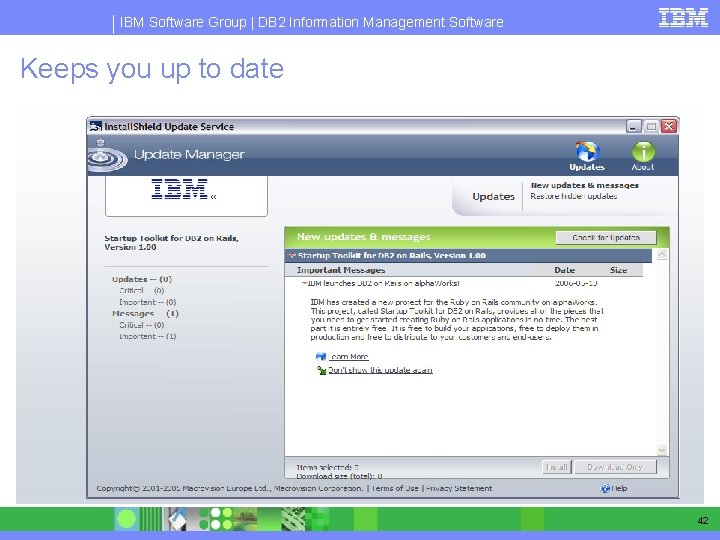Click the Update Manager water drop logo
The image size is (720, 540).
click(107, 157)
